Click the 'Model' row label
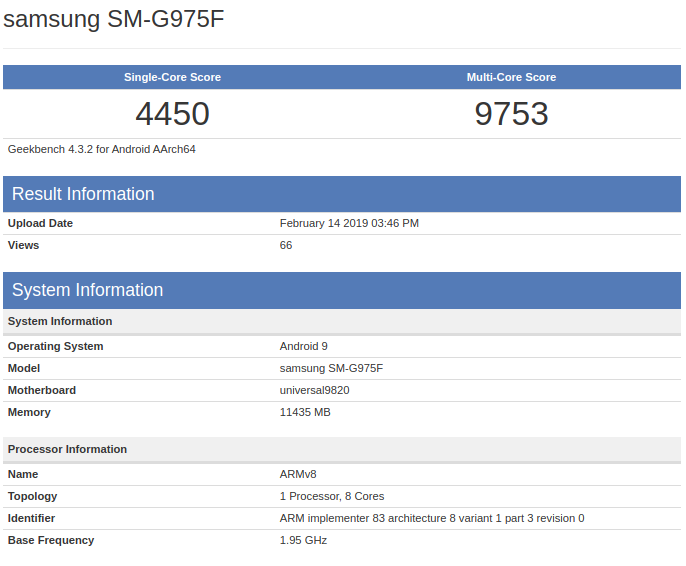The width and height of the screenshot is (686, 566). point(24,368)
